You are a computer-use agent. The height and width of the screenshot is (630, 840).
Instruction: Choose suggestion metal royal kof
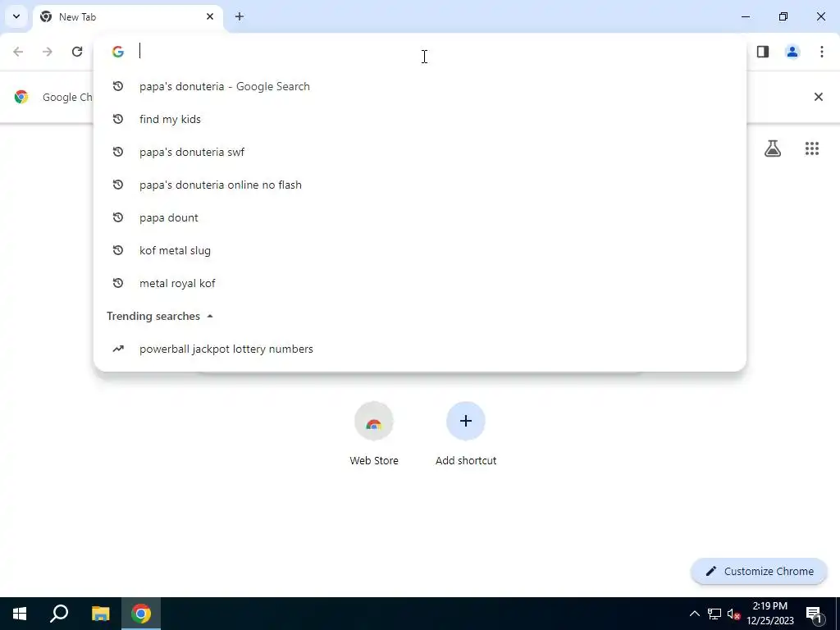point(420,283)
